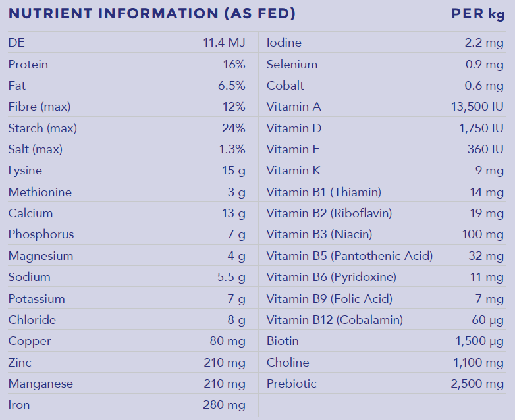Click the Biotin 1,500 µg value
The width and height of the screenshot is (515, 420).
479,341
